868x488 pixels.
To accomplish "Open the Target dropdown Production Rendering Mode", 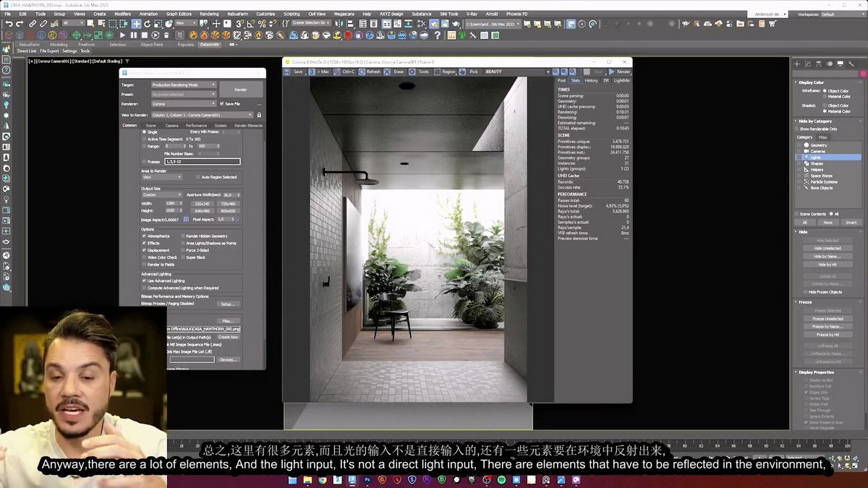I will point(184,85).
